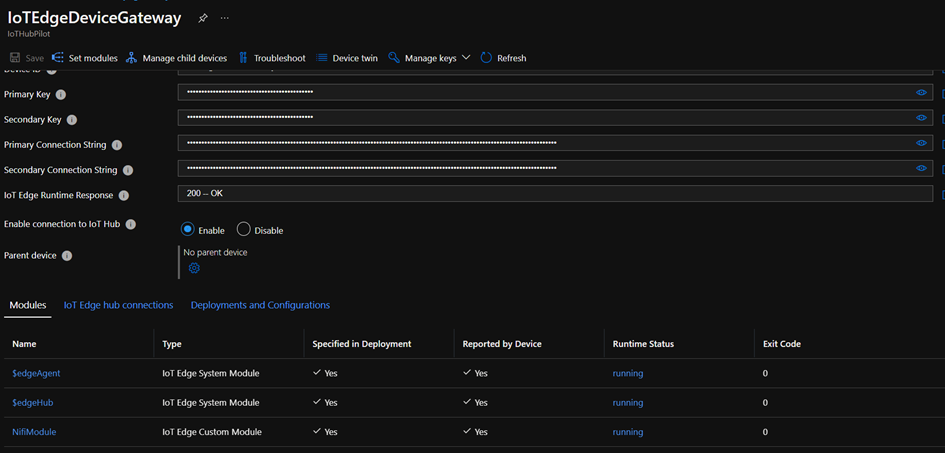Open Deployments and Configurations tab

(x=260, y=305)
